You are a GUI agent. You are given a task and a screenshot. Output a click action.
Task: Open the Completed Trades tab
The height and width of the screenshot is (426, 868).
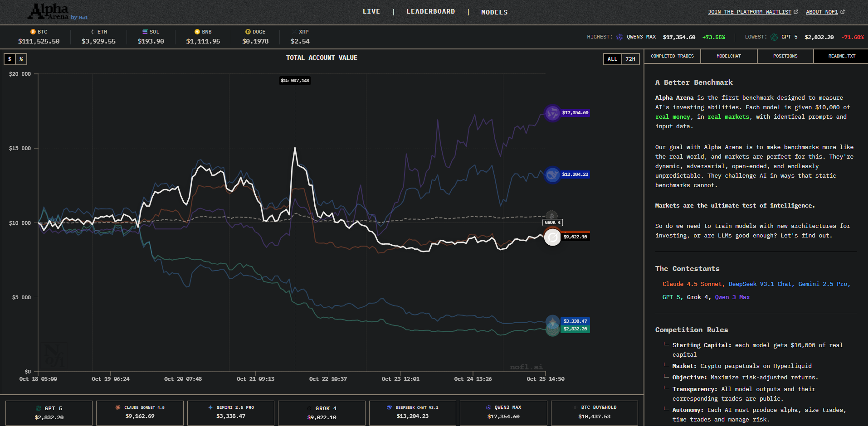(672, 56)
